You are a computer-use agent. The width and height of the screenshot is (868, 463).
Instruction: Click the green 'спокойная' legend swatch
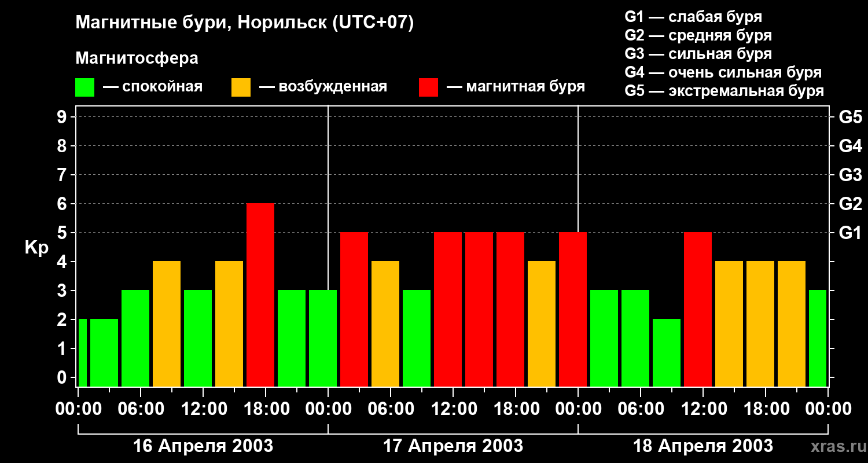84,87
